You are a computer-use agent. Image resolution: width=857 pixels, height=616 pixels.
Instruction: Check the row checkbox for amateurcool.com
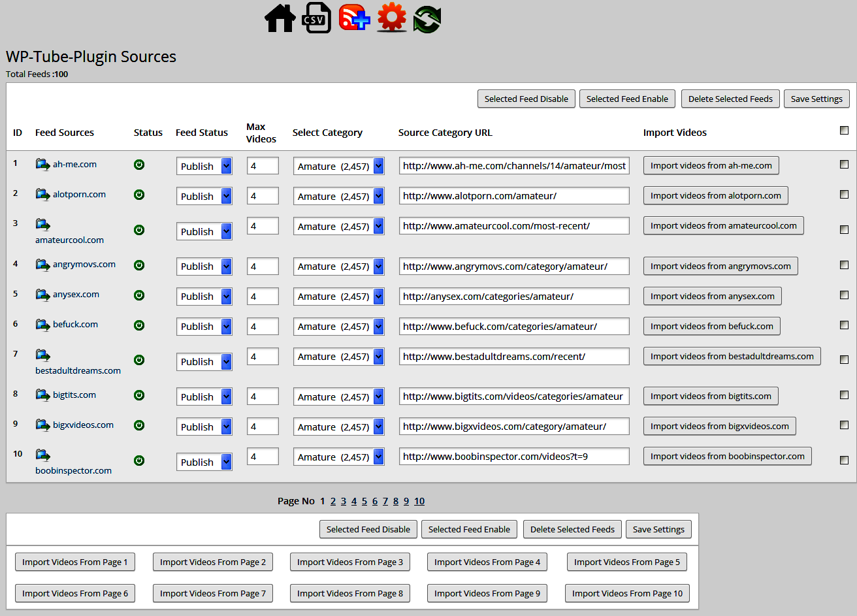844,229
